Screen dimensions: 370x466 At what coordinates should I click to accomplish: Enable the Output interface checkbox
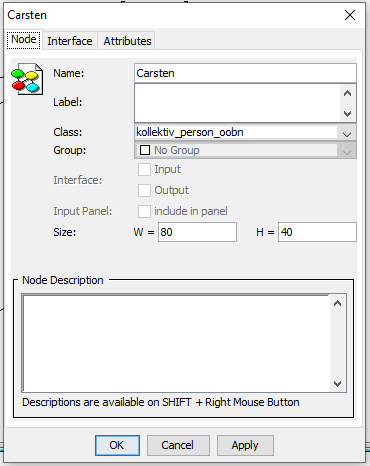point(144,190)
